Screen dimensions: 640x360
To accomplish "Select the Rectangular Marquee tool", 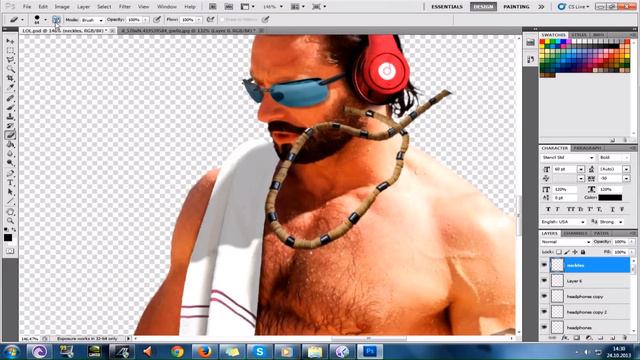I will tap(10, 51).
